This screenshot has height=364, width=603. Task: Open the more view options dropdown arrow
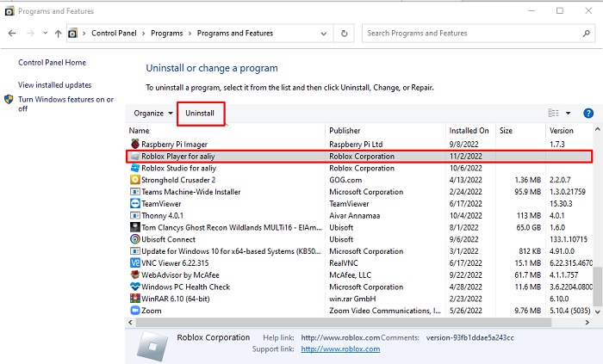click(x=568, y=114)
